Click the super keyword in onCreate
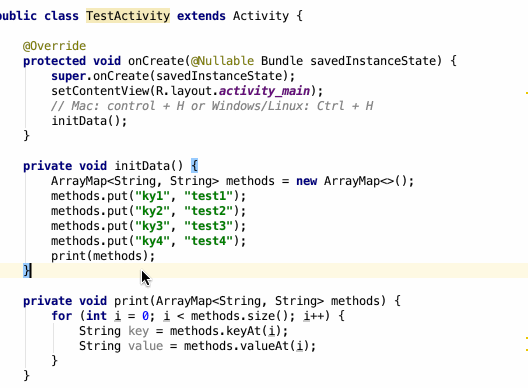This screenshot has width=528, height=388. click(x=68, y=76)
